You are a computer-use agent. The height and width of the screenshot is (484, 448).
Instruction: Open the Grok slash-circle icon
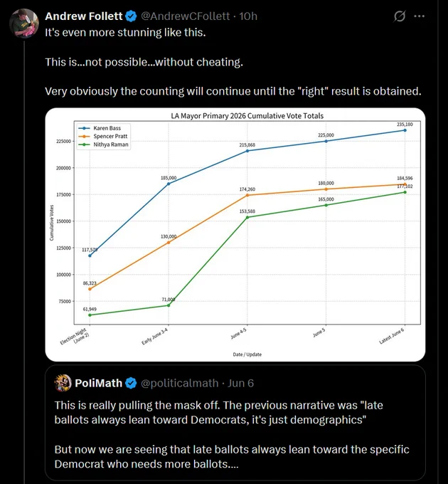[x=399, y=16]
